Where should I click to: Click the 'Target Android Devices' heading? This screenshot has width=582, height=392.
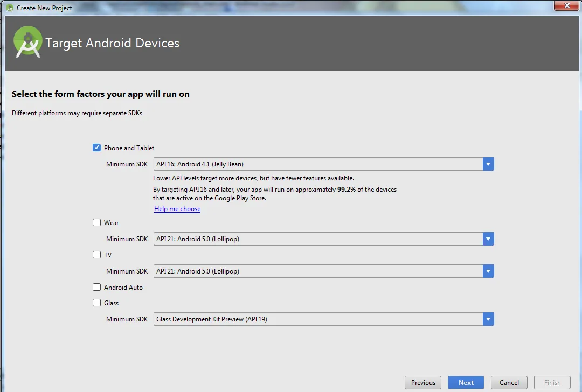pos(112,43)
